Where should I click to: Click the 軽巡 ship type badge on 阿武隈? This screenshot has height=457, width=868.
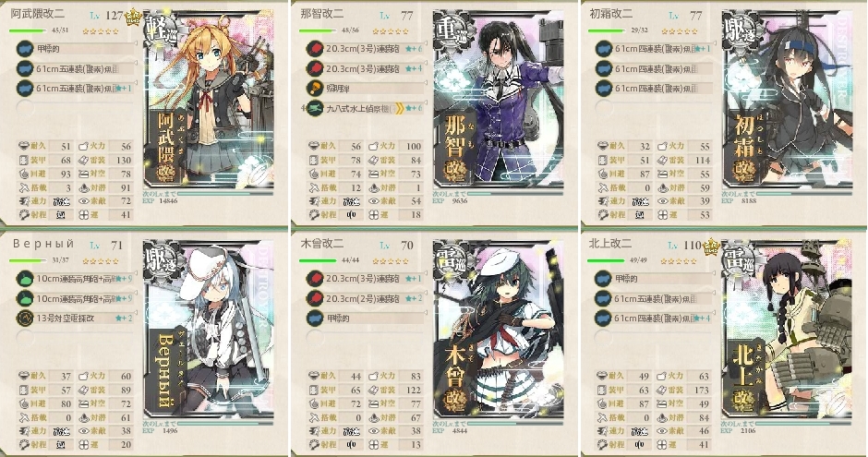pyautogui.click(x=162, y=28)
